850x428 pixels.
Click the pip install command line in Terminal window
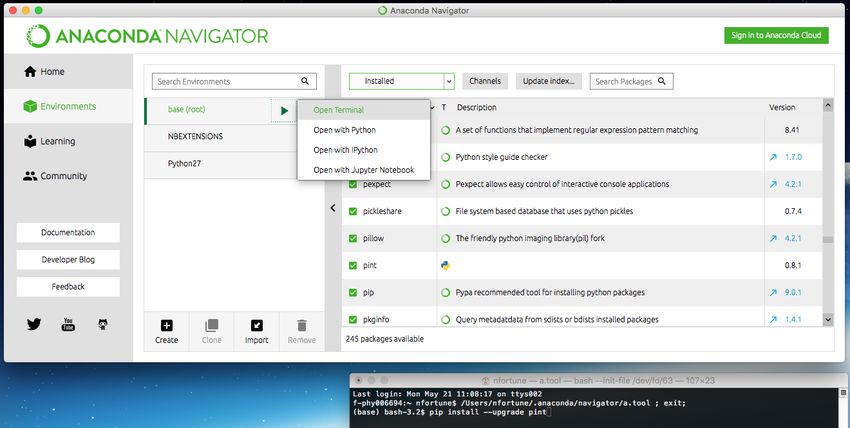pyautogui.click(x=452, y=412)
